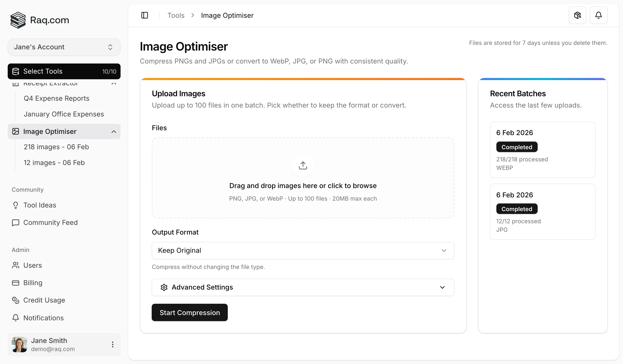Open the Jane's Account switcher
Viewport: 623px width, 364px height.
click(64, 47)
